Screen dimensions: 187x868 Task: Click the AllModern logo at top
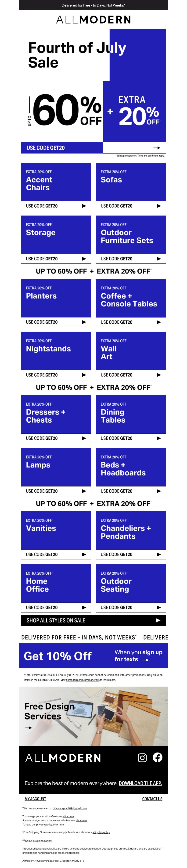coord(93,20)
